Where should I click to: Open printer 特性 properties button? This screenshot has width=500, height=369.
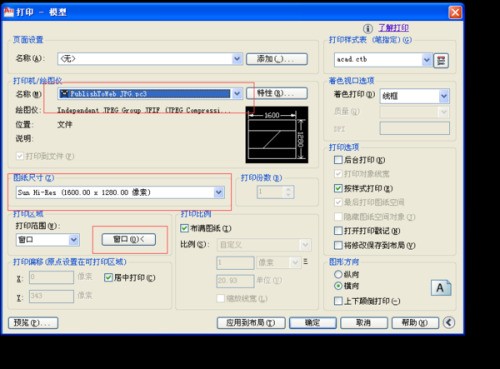(277, 93)
